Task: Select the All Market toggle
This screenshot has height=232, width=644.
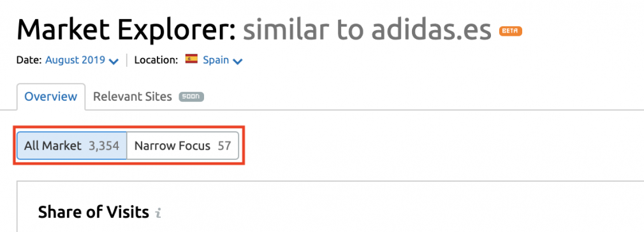Action: (72, 145)
